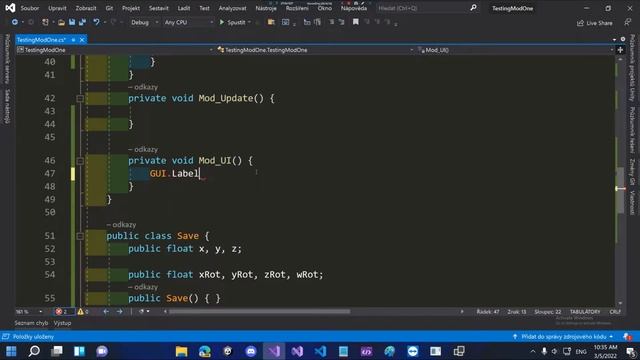Click the Save file toolbar icon
This screenshot has height=360, width=640.
point(72,22)
